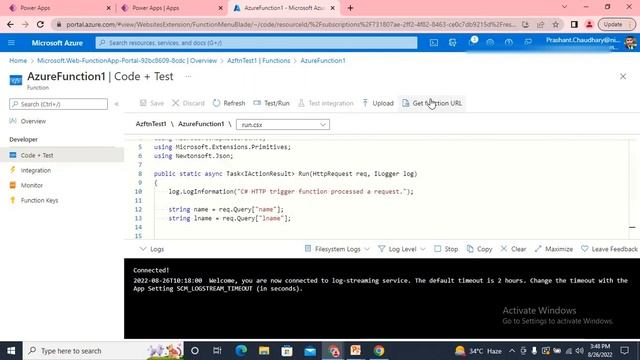Click the log.LogInformation code line
This screenshot has height=360, width=640.
[291, 191]
